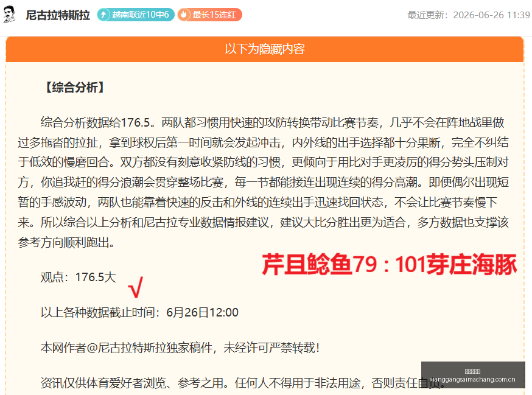Click the 观点：176.5大 line
The image size is (532, 395).
79,278
